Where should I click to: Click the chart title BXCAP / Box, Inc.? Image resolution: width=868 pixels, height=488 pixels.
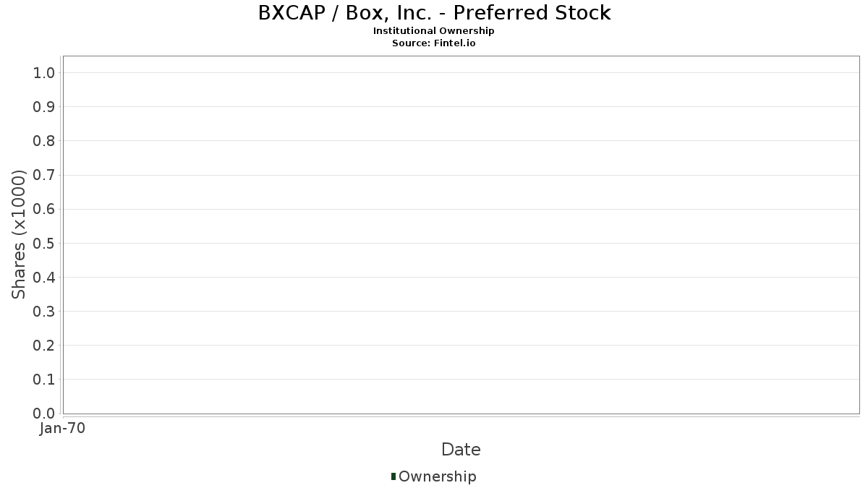(x=434, y=13)
